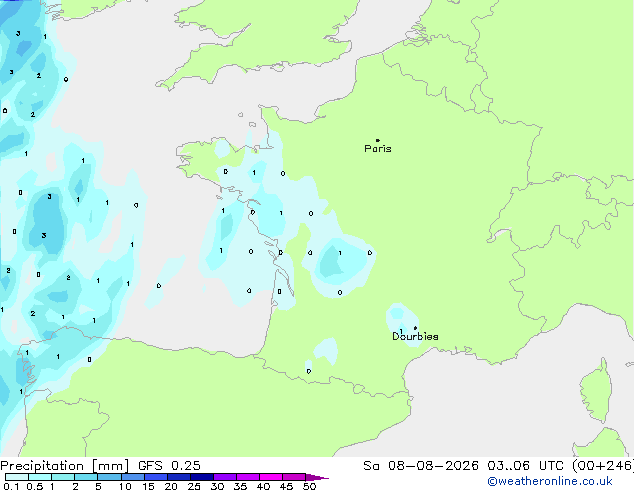Click the "20" legend scale label
The height and width of the screenshot is (490, 634).
pyautogui.click(x=171, y=486)
